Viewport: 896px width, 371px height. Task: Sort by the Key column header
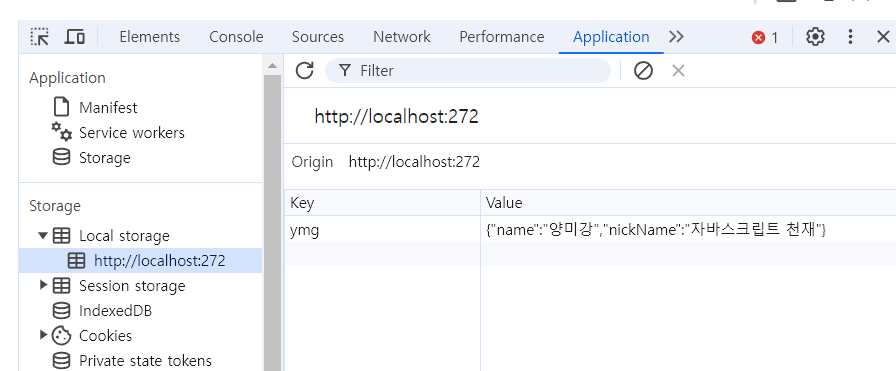coord(382,203)
